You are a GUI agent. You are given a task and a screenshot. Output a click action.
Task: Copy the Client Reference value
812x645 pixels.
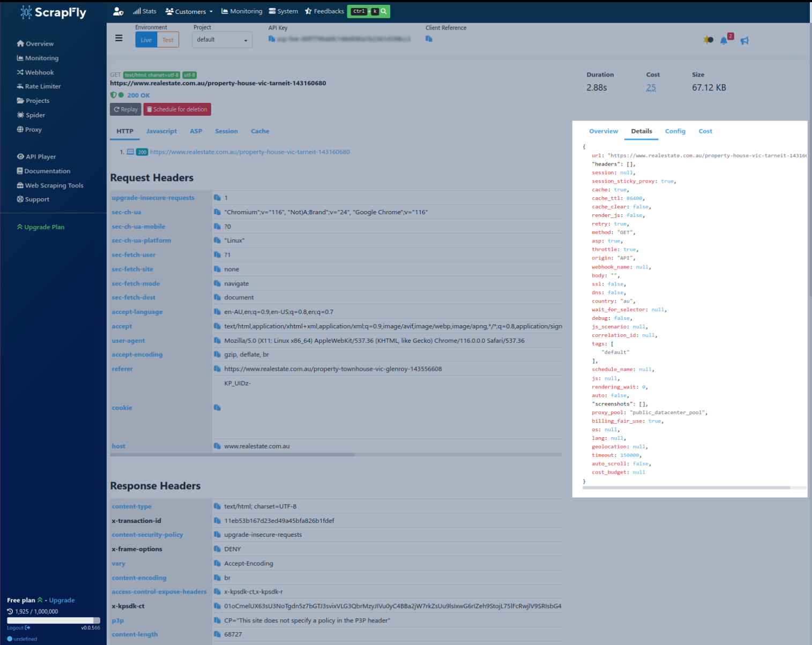(x=429, y=39)
